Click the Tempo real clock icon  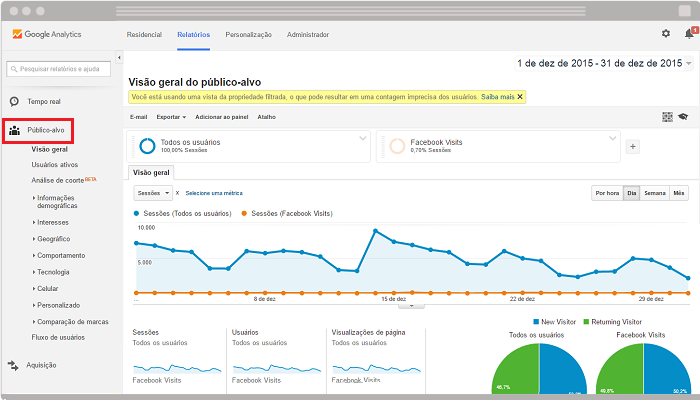click(x=14, y=101)
